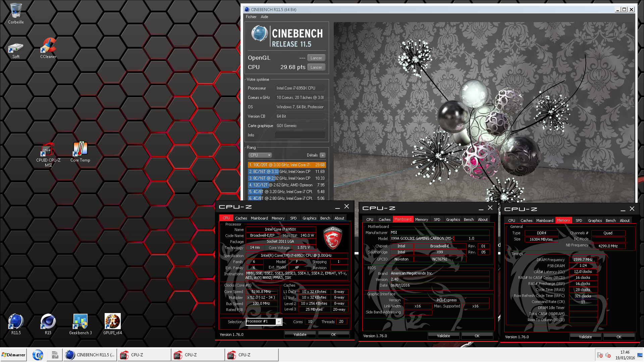
Task: Switch to the second CPU-Z taskbar item
Action: pos(198,355)
